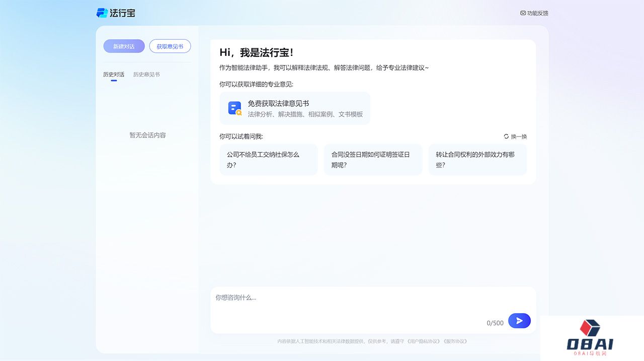Choose the 合同没签日期 suggested question
644x361 pixels.
pos(373,160)
